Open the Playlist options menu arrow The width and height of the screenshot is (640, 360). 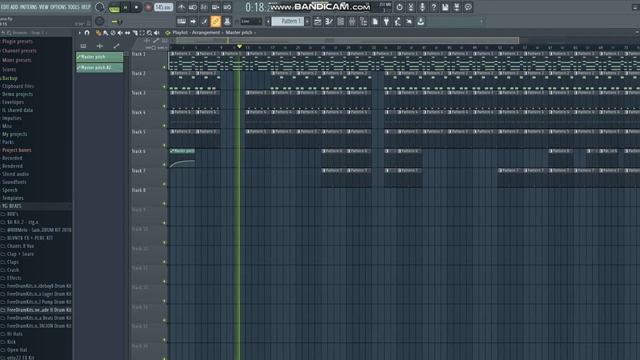(x=80, y=33)
